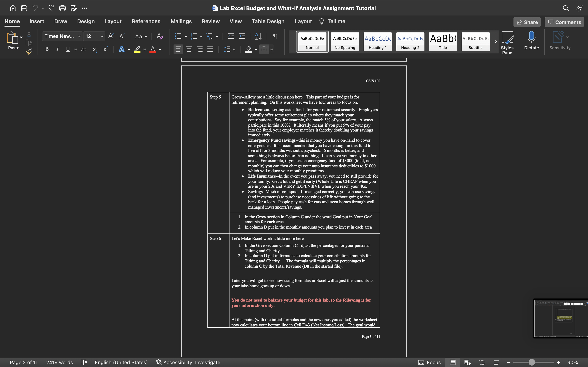Viewport: 588px width, 367px height.
Task: Expand the font size dropdown
Action: point(102,36)
